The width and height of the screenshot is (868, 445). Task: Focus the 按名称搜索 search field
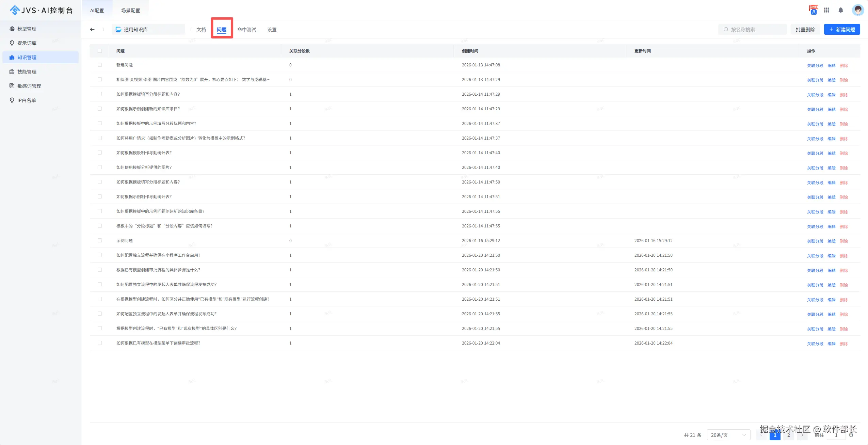752,29
